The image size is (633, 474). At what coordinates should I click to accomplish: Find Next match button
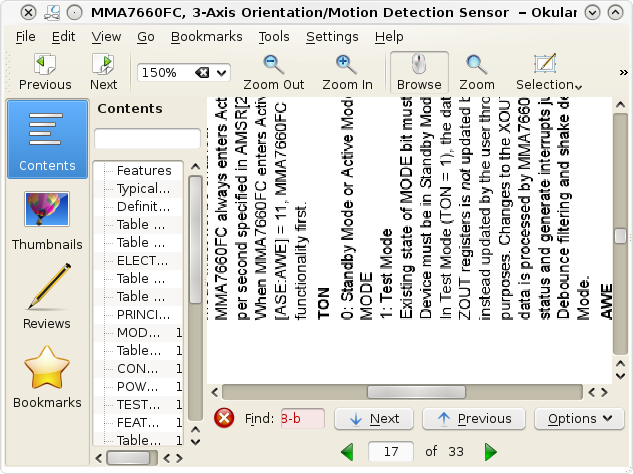(x=374, y=419)
